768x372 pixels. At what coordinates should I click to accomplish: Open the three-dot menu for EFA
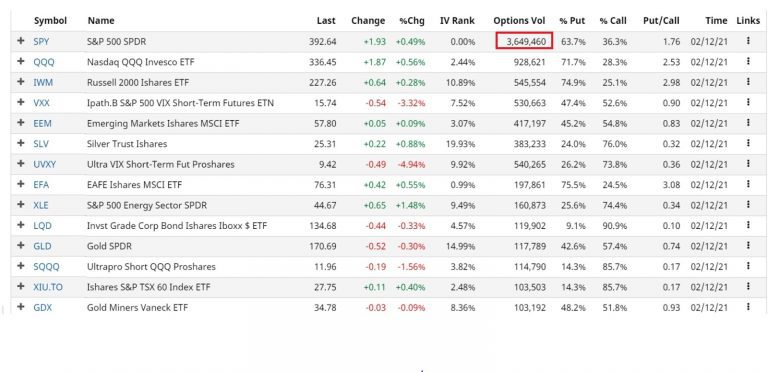[748, 184]
